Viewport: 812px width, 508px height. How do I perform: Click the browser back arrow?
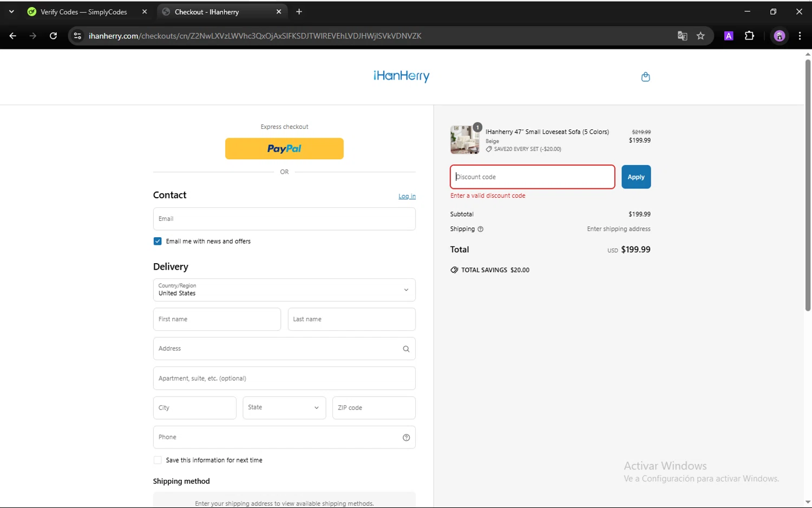click(x=13, y=36)
